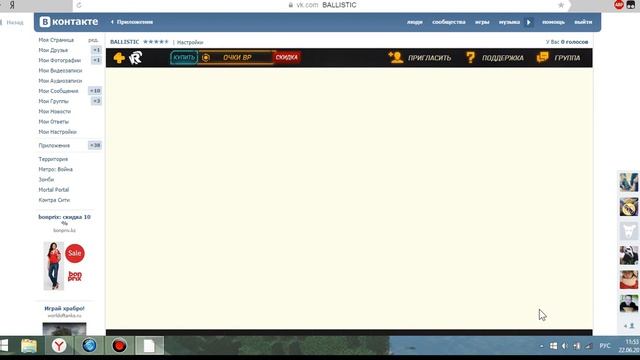The height and width of the screenshot is (360, 640).
Task: Open the second friend avatar in the chat sidebar
Action: tap(629, 207)
